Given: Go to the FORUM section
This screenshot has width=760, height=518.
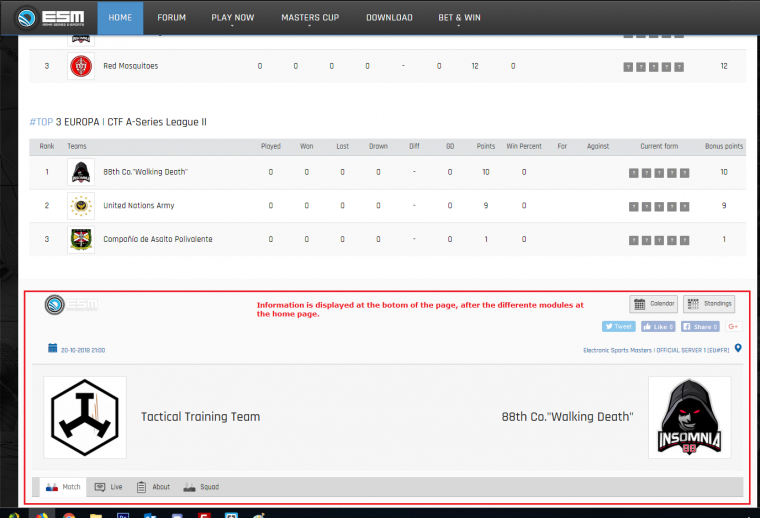Looking at the screenshot, I should tap(172, 18).
